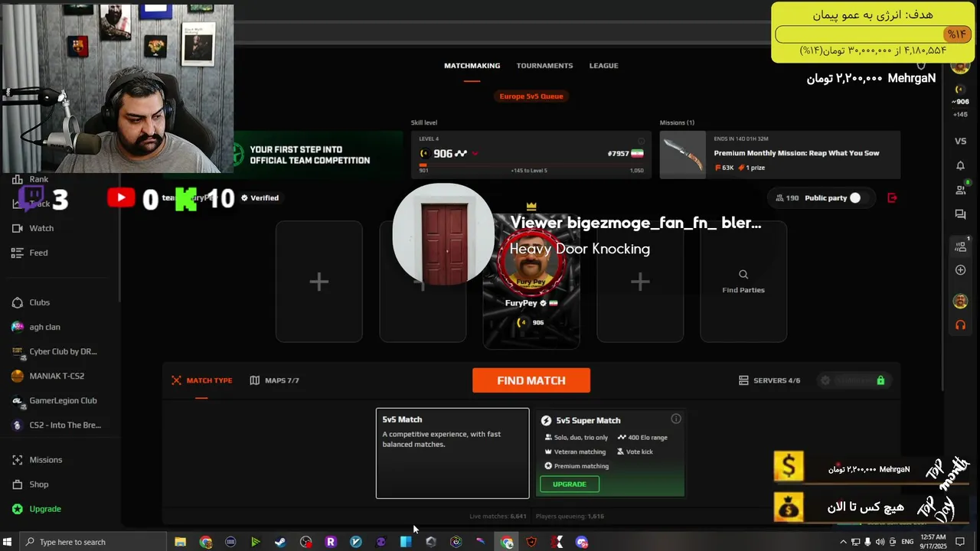This screenshot has width=980, height=551.
Task: Add player in slot left of Find Parties
Action: [x=640, y=282]
